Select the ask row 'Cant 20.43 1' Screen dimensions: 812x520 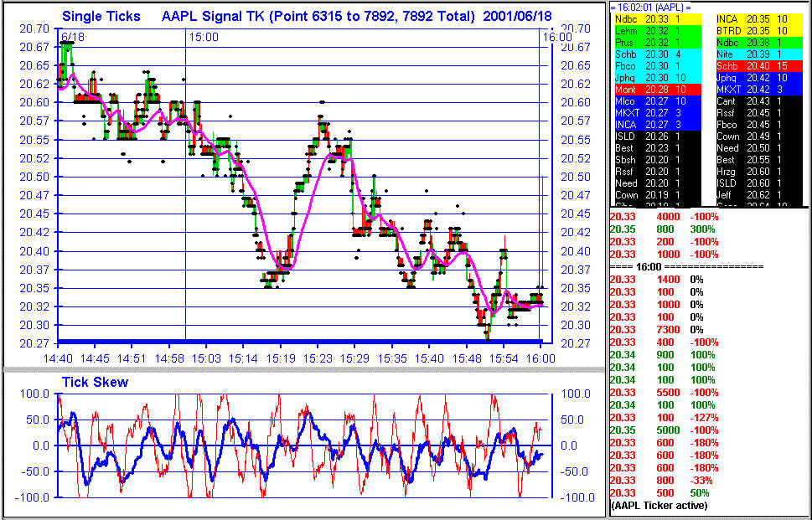click(758, 101)
